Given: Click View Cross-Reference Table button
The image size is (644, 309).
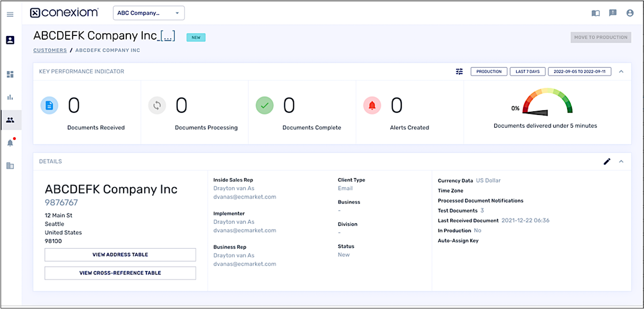Looking at the screenshot, I should pos(120,273).
